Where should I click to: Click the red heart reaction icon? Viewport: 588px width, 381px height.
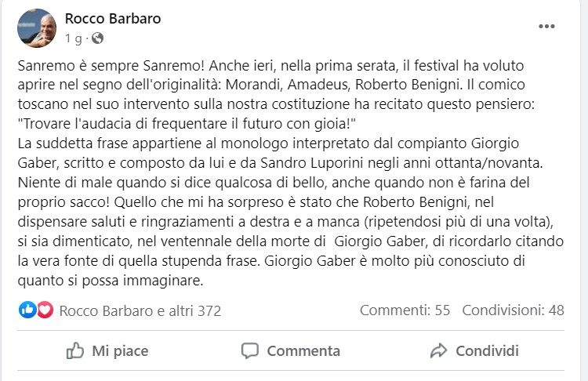(45, 310)
